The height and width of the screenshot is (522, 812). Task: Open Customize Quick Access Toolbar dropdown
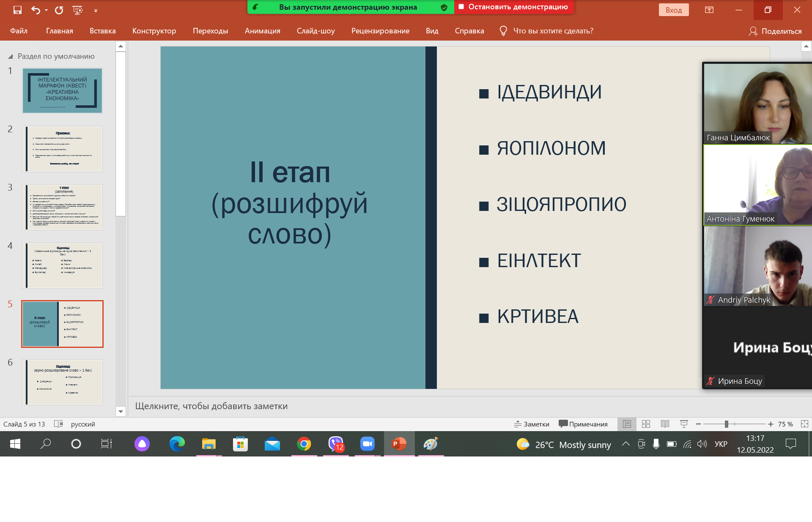pos(96,11)
